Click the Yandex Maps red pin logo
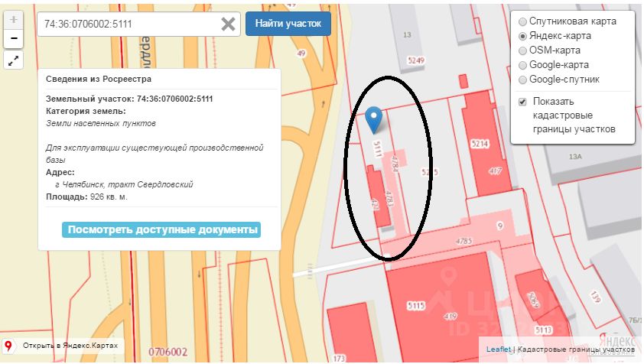The height and width of the screenshot is (364, 644). pos(8,346)
